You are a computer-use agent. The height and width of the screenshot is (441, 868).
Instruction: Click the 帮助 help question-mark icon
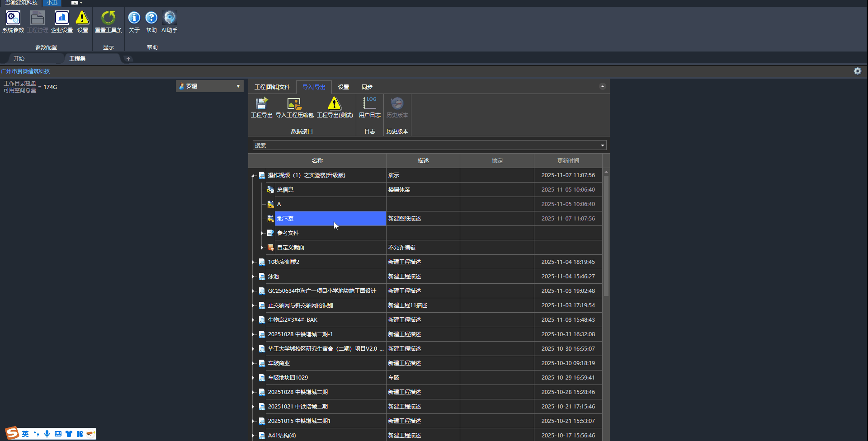coord(151,19)
